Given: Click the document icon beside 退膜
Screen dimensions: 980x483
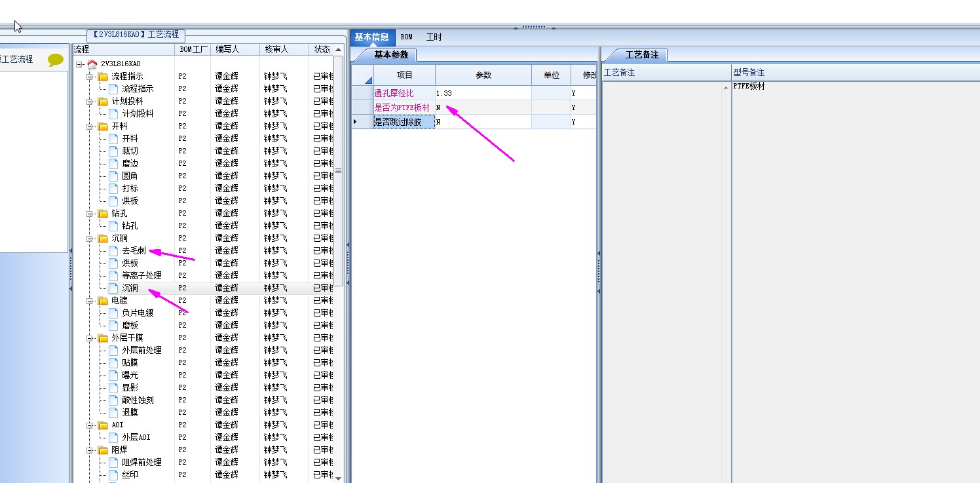Looking at the screenshot, I should click(x=113, y=412).
